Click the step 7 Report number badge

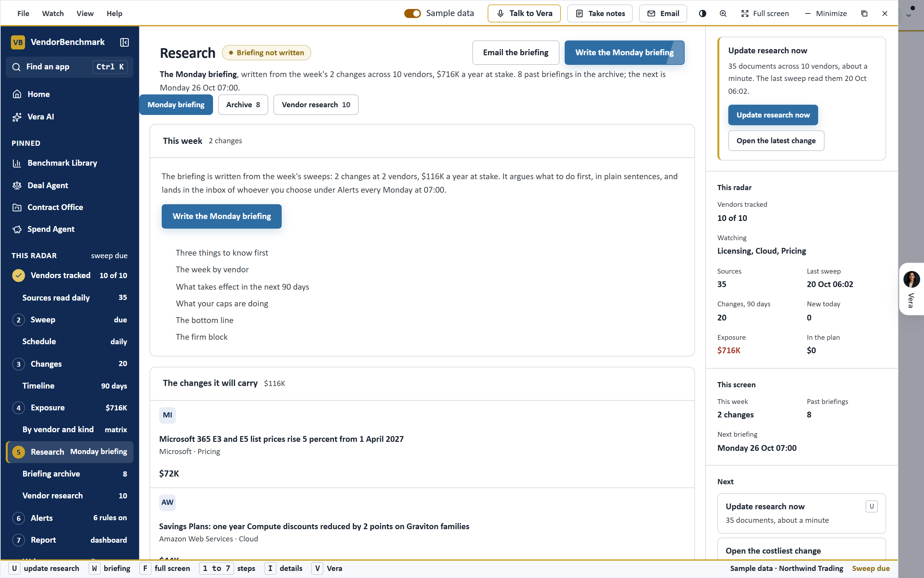(18, 540)
